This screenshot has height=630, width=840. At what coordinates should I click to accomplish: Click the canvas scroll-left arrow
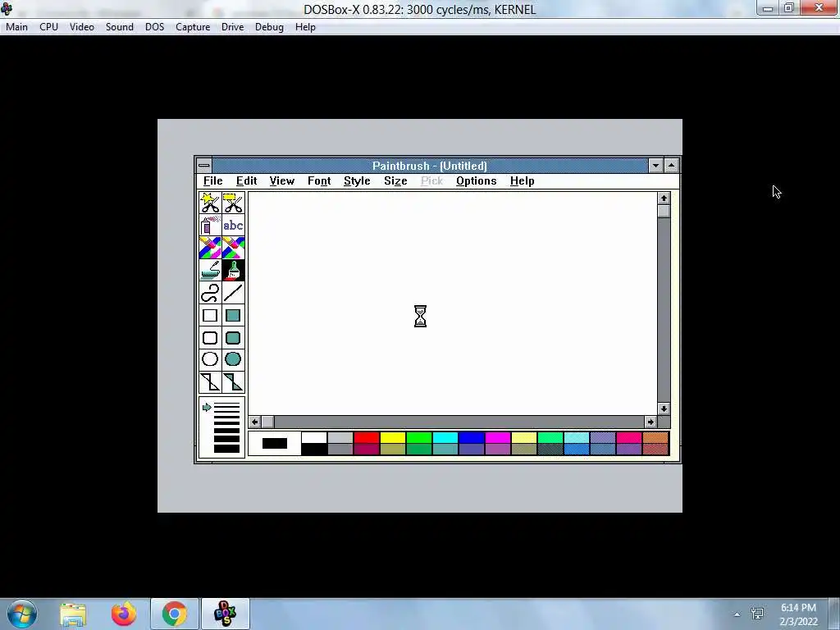click(254, 422)
